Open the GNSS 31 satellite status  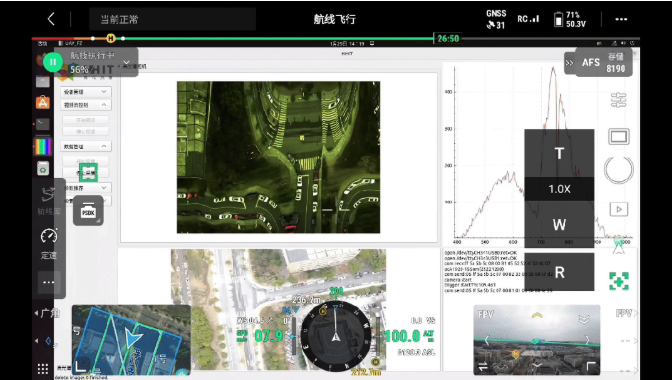tap(496, 19)
